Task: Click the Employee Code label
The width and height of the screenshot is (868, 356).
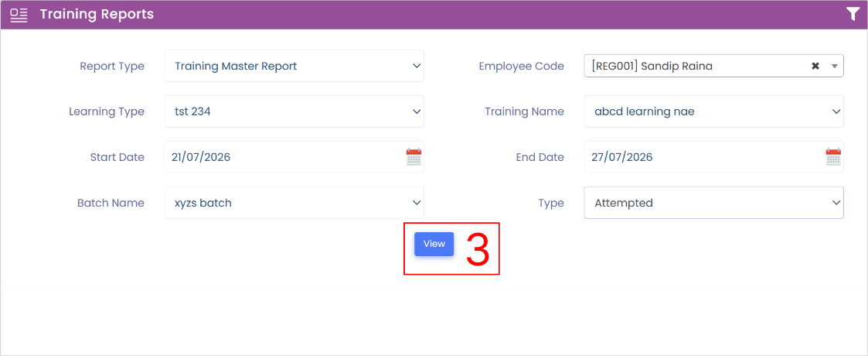Action: (x=522, y=66)
